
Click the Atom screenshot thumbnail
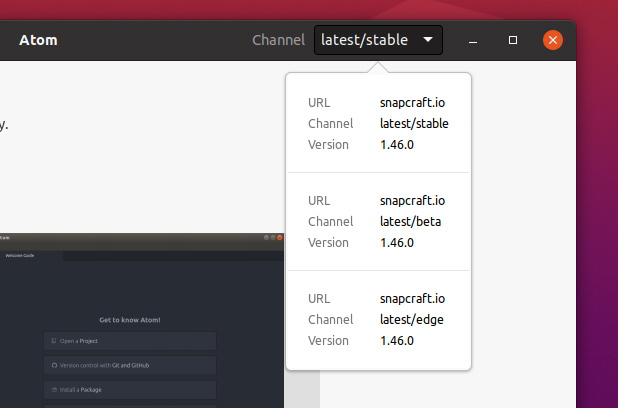pyautogui.click(x=141, y=320)
